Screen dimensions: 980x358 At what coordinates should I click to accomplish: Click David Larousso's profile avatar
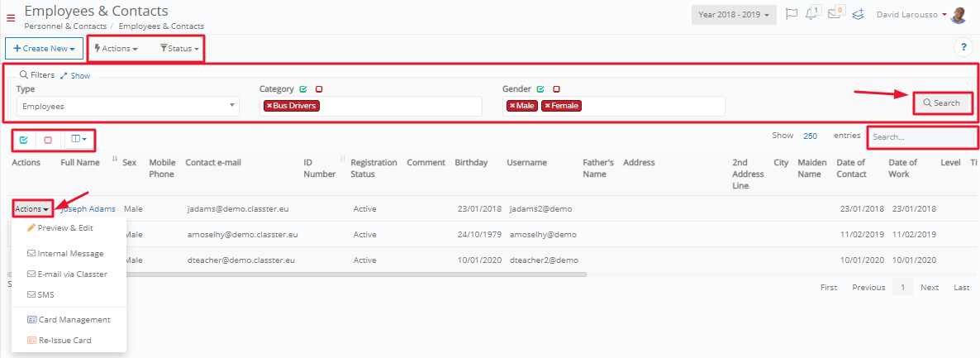point(958,15)
